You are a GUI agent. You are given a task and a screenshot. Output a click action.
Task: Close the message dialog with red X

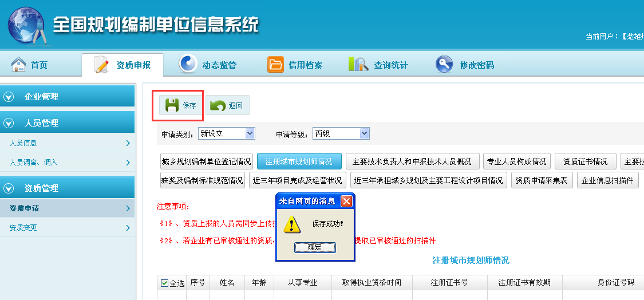[x=346, y=201]
